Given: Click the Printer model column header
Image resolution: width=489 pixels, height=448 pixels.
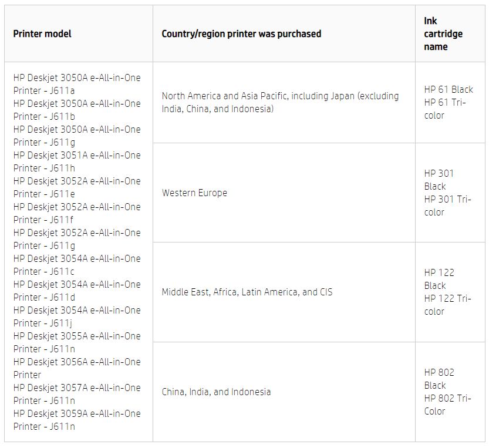Looking at the screenshot, I should [42, 34].
